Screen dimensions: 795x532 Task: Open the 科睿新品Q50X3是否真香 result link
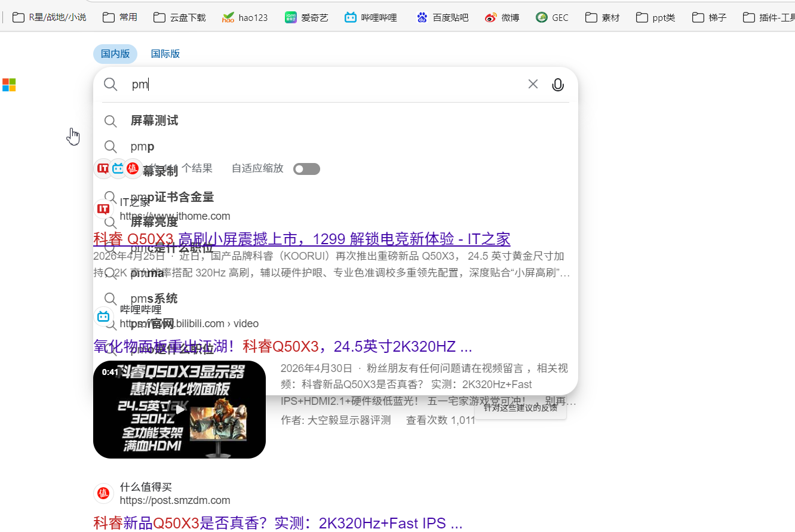(278, 524)
